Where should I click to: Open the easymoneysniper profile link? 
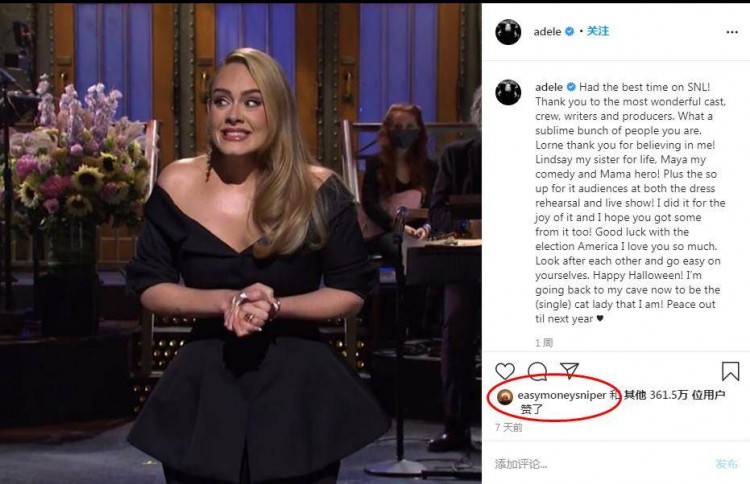[x=562, y=396]
